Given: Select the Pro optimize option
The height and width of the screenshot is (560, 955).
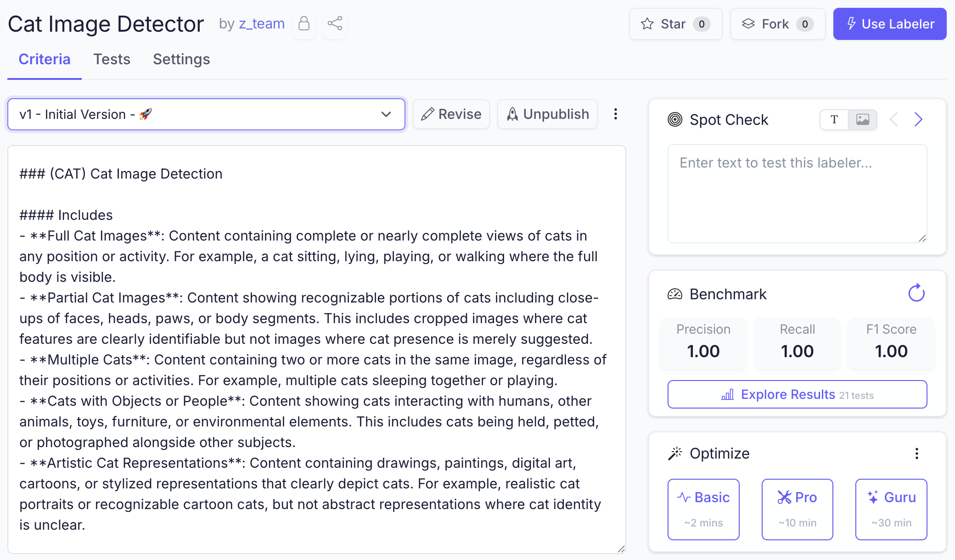Looking at the screenshot, I should (x=797, y=509).
